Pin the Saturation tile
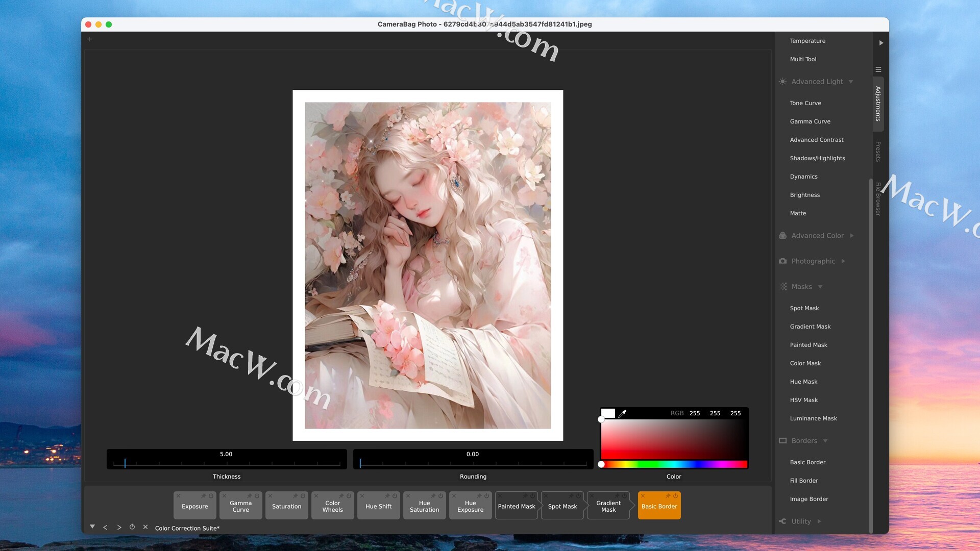980x551 pixels. pos(295,496)
